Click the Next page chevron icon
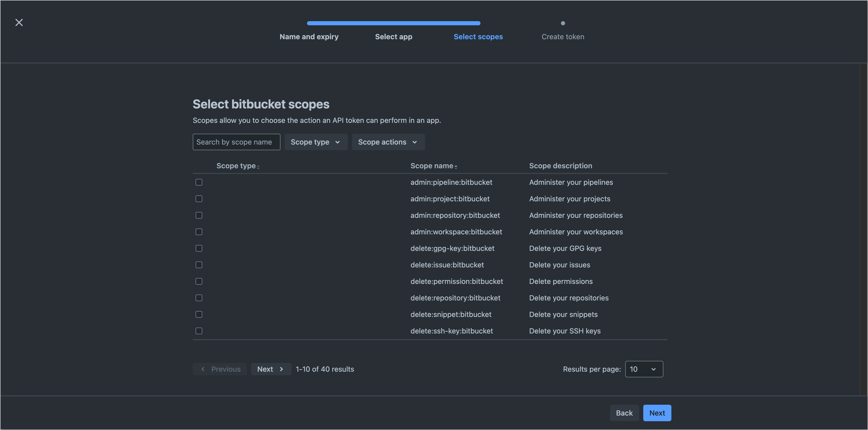The height and width of the screenshot is (430, 868). point(281,369)
